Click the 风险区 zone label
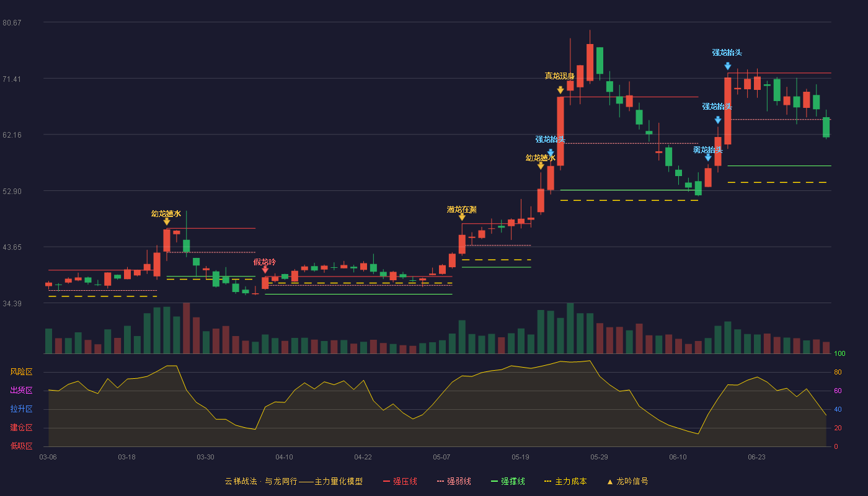 21,372
